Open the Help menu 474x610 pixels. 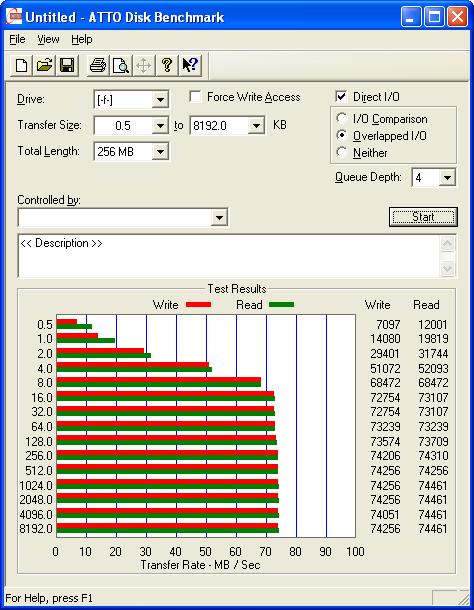pos(82,39)
